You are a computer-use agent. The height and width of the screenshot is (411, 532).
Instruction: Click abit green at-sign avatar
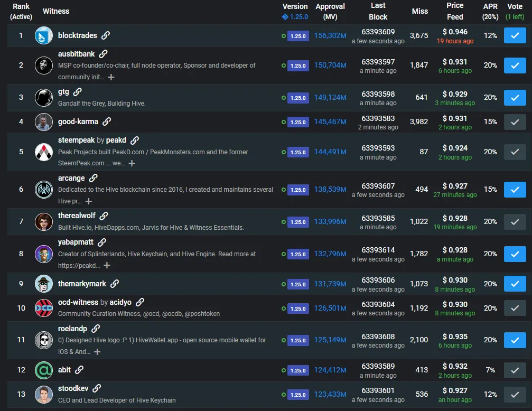point(44,370)
